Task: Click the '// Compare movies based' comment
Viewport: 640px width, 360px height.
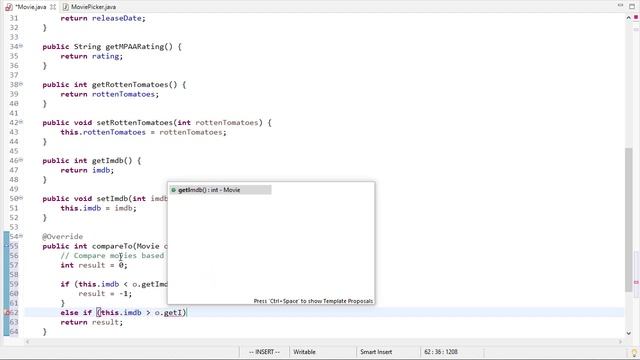Action: (x=112, y=256)
